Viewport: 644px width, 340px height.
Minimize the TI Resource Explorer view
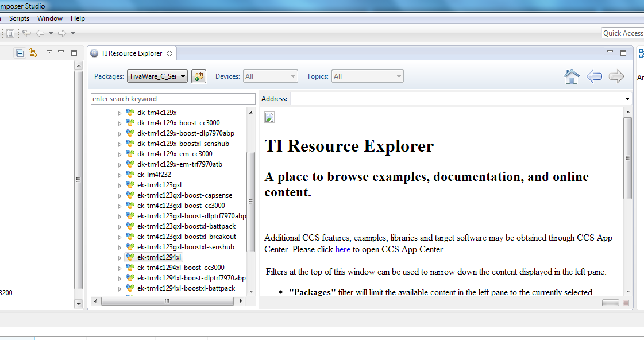pyautogui.click(x=610, y=51)
